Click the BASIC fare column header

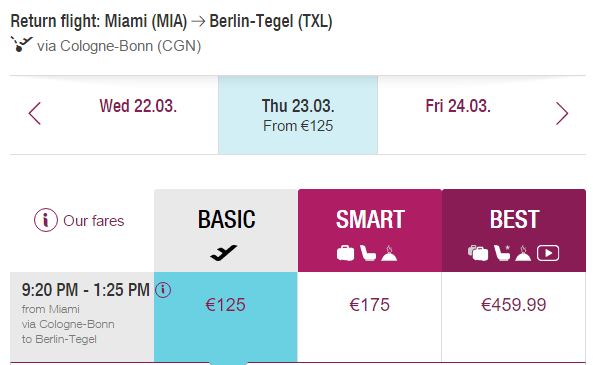pyautogui.click(x=226, y=231)
